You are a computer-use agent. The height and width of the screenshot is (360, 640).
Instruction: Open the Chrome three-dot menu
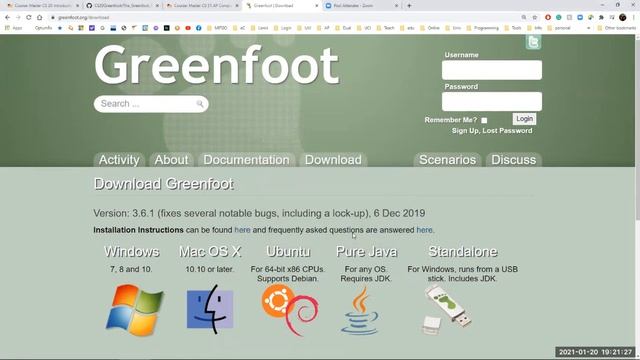click(634, 18)
